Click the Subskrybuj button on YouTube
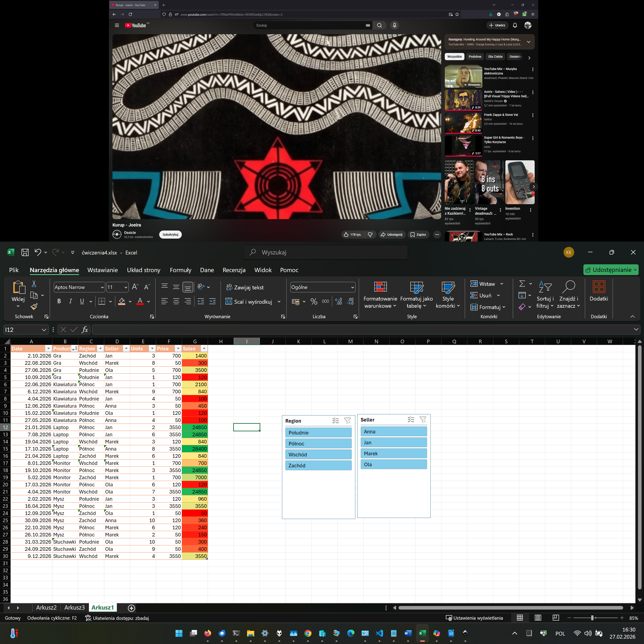 point(170,235)
